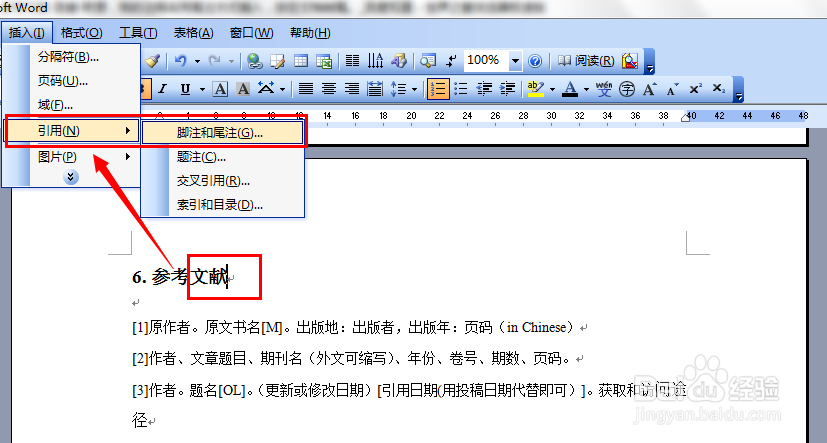Viewport: 827px width, 443px height.
Task: Align text left
Action: 306,89
